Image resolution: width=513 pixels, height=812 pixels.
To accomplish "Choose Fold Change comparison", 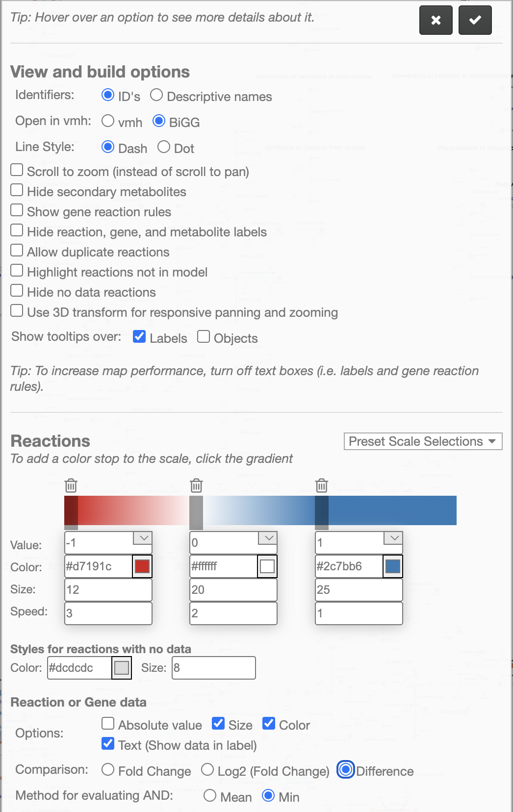I will (x=108, y=770).
